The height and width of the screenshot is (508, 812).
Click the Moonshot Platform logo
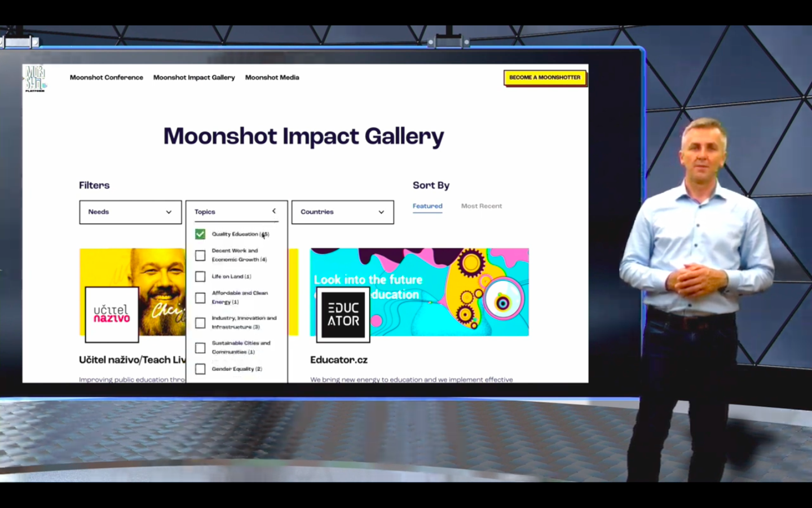35,78
